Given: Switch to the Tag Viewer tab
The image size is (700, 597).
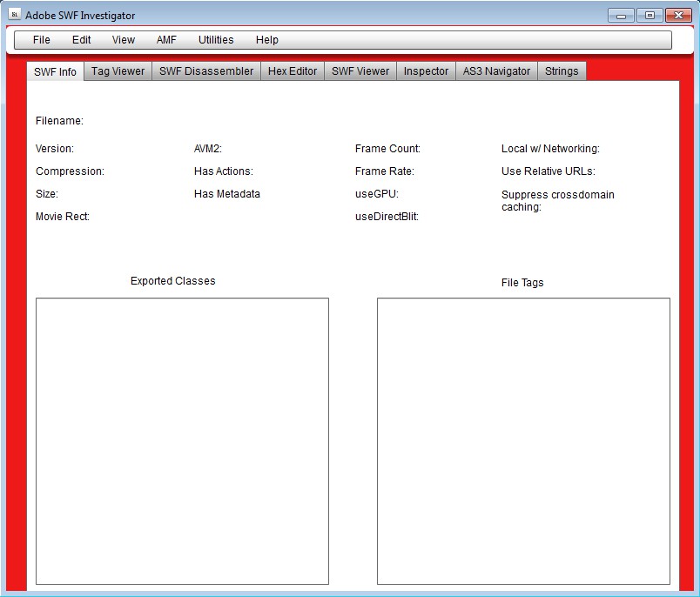Looking at the screenshot, I should (x=118, y=71).
